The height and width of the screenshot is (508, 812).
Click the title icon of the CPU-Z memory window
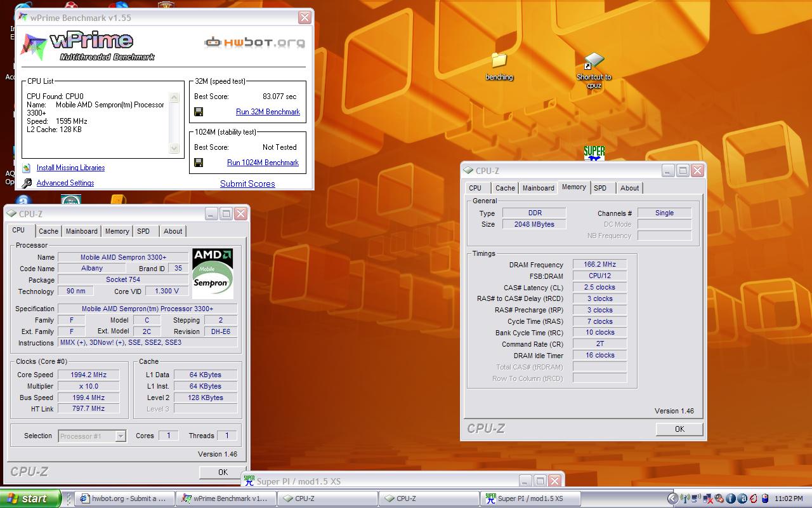pyautogui.click(x=469, y=171)
